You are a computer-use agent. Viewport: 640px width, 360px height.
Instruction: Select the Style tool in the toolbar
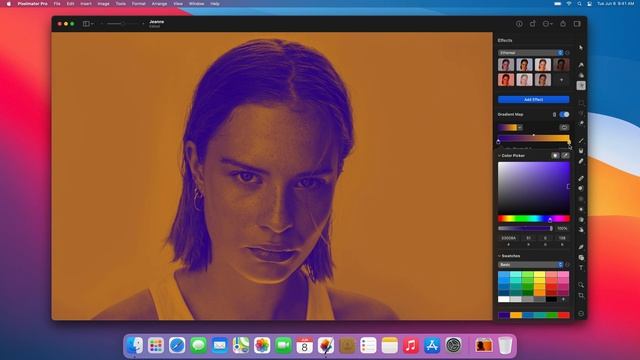[x=581, y=65]
